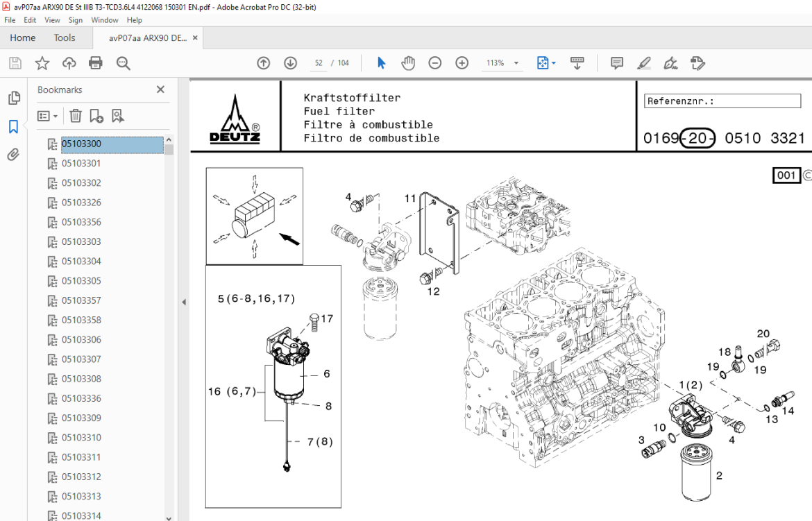Select bookmark 05103358
The image size is (812, 521).
pos(81,321)
